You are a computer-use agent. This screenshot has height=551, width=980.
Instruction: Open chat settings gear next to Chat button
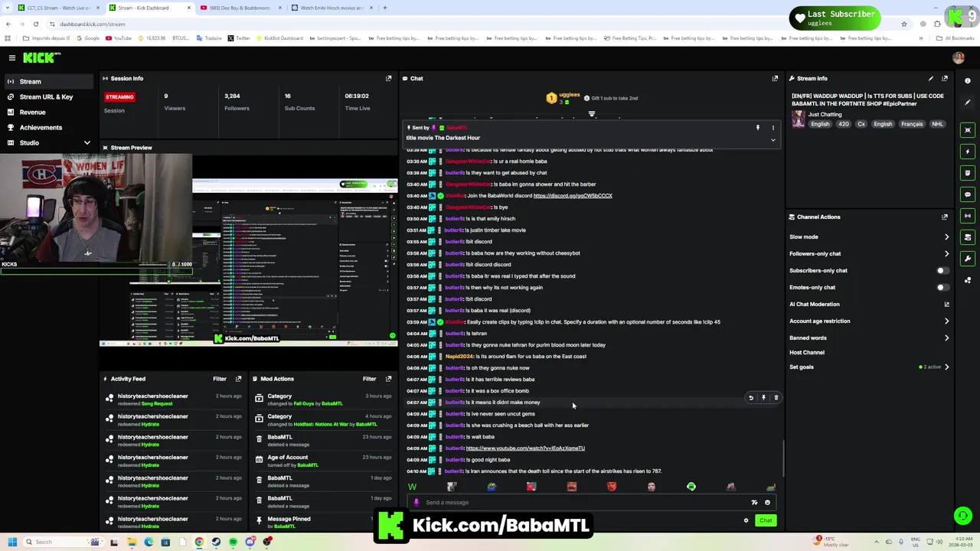746,520
